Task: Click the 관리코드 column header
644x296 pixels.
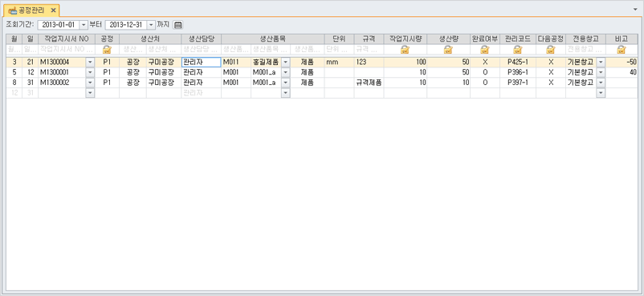Action: (x=518, y=39)
